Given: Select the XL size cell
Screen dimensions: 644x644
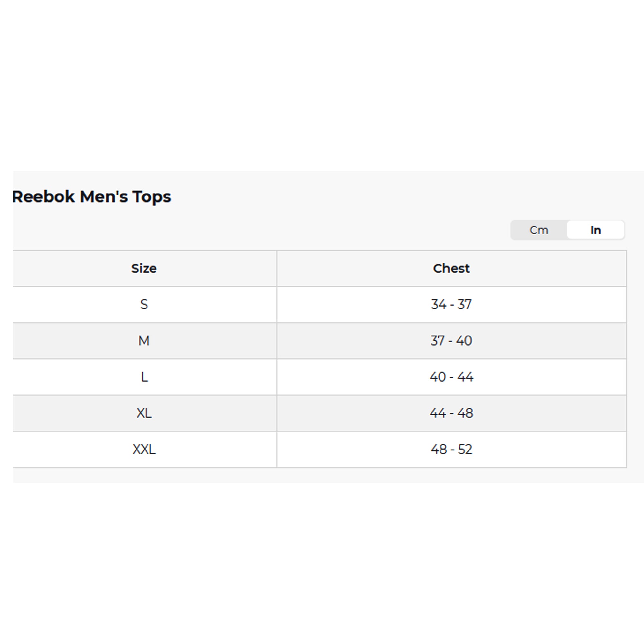Looking at the screenshot, I should [144, 413].
